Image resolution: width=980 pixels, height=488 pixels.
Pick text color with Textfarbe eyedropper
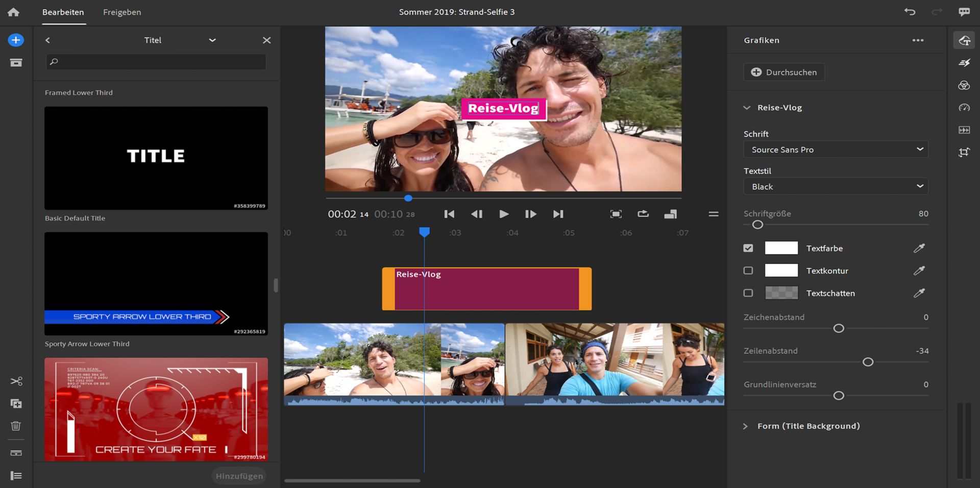(x=919, y=249)
